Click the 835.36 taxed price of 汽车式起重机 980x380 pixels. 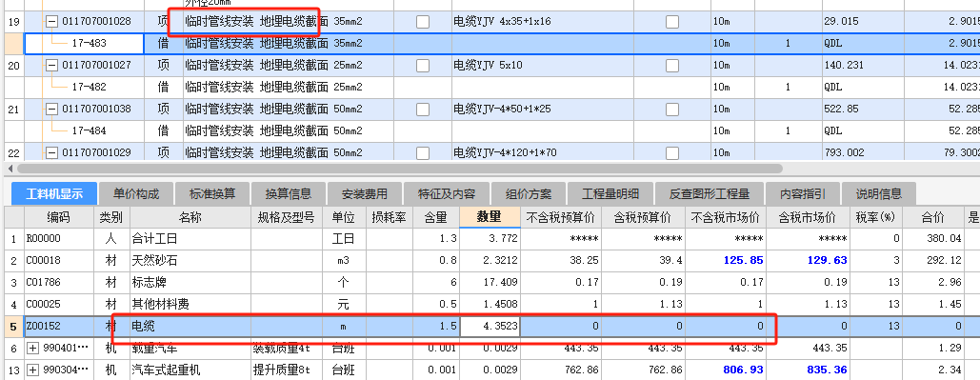[x=827, y=370]
